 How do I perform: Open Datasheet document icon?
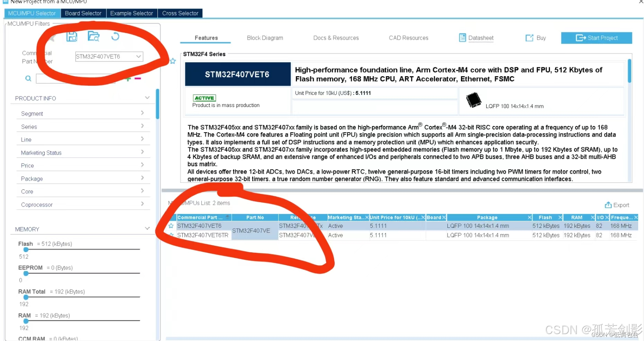click(462, 38)
